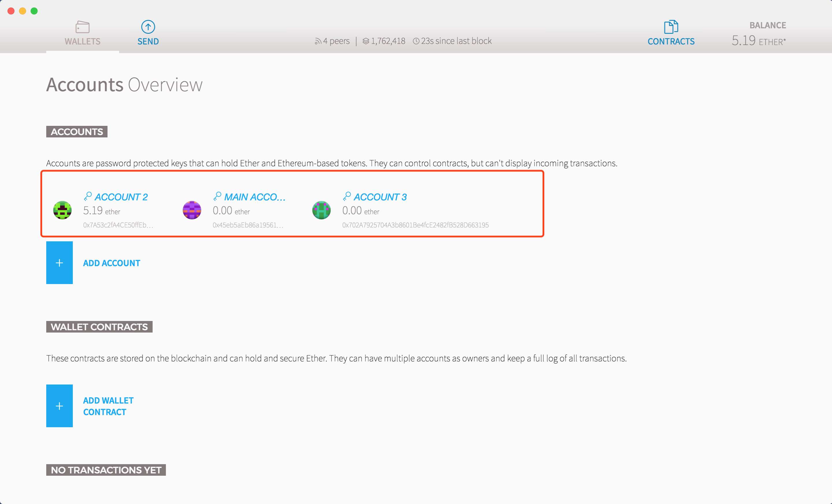Image resolution: width=832 pixels, height=504 pixels.
Task: Click the macOS yellow minimize button
Action: coord(22,11)
